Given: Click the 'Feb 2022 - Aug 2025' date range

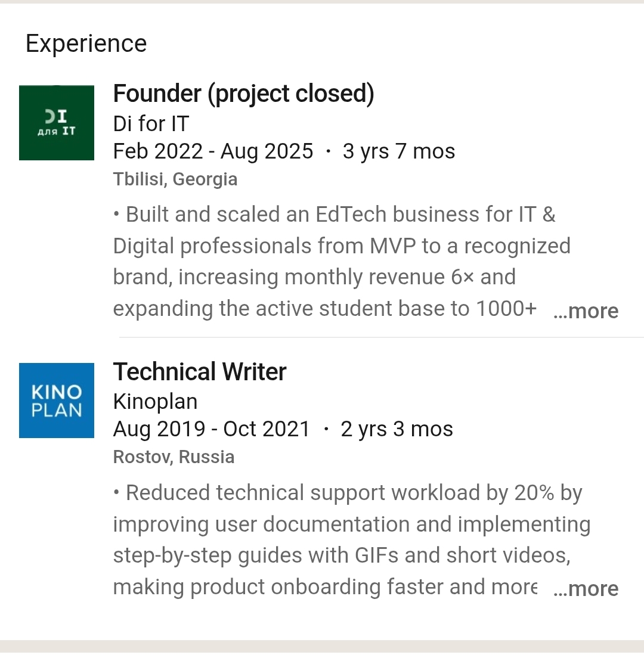Looking at the screenshot, I should tap(213, 151).
